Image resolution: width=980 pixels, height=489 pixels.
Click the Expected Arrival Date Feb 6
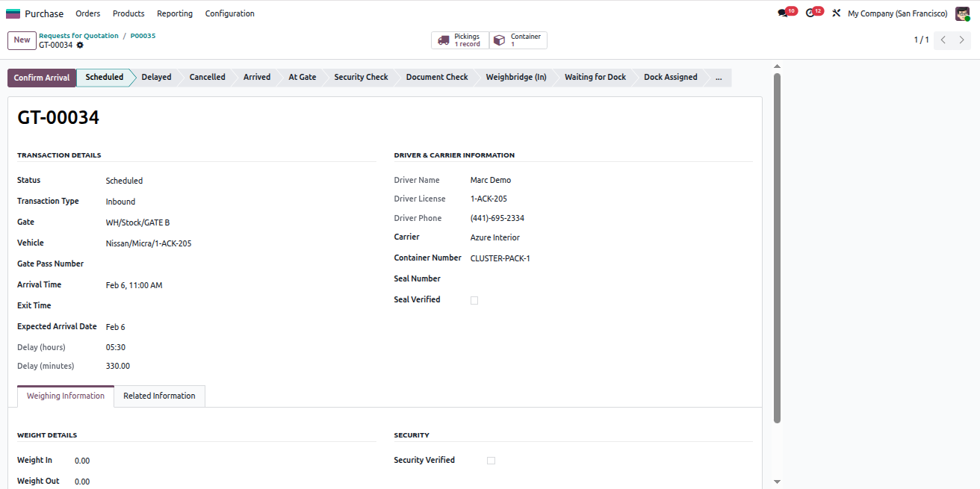pyautogui.click(x=116, y=327)
